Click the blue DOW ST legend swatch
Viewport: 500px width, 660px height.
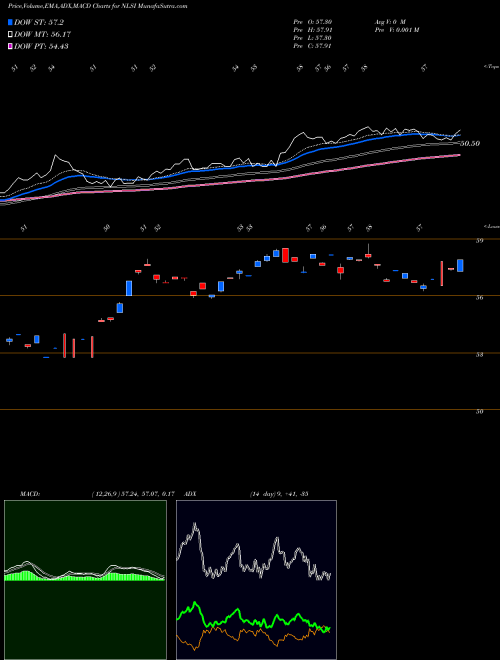(x=10, y=22)
